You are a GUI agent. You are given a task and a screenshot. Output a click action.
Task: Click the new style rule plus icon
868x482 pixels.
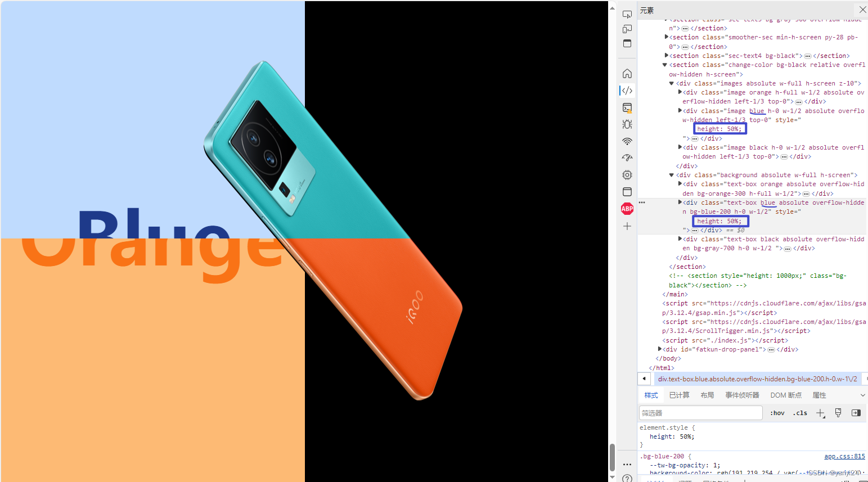pos(821,413)
